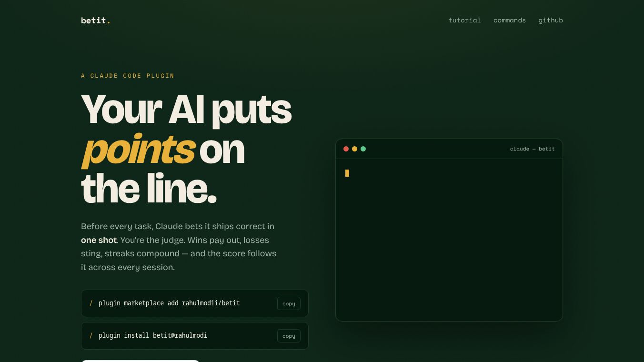Copy the plugin marketplace add command
The width and height of the screenshot is (644, 362).
(x=289, y=303)
